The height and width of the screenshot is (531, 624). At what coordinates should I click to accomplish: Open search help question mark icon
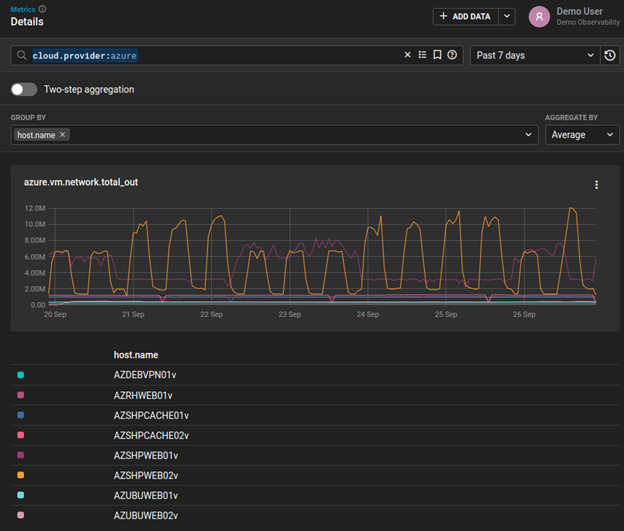[452, 55]
